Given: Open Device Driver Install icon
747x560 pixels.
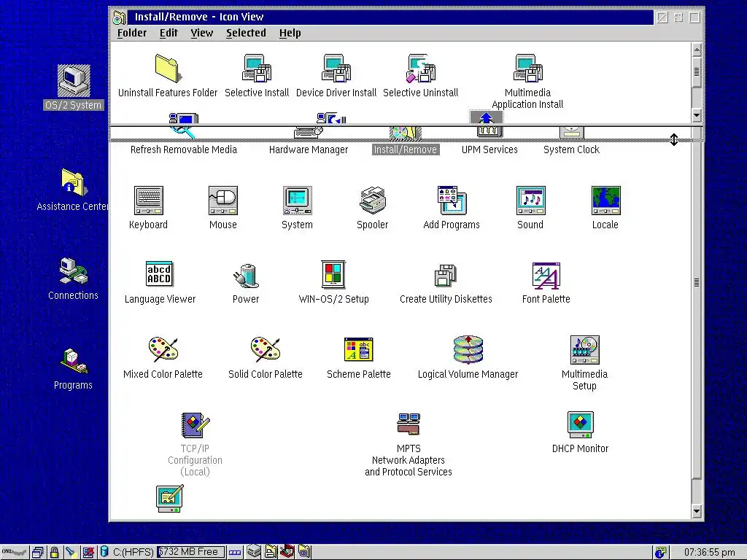Looking at the screenshot, I should (336, 69).
